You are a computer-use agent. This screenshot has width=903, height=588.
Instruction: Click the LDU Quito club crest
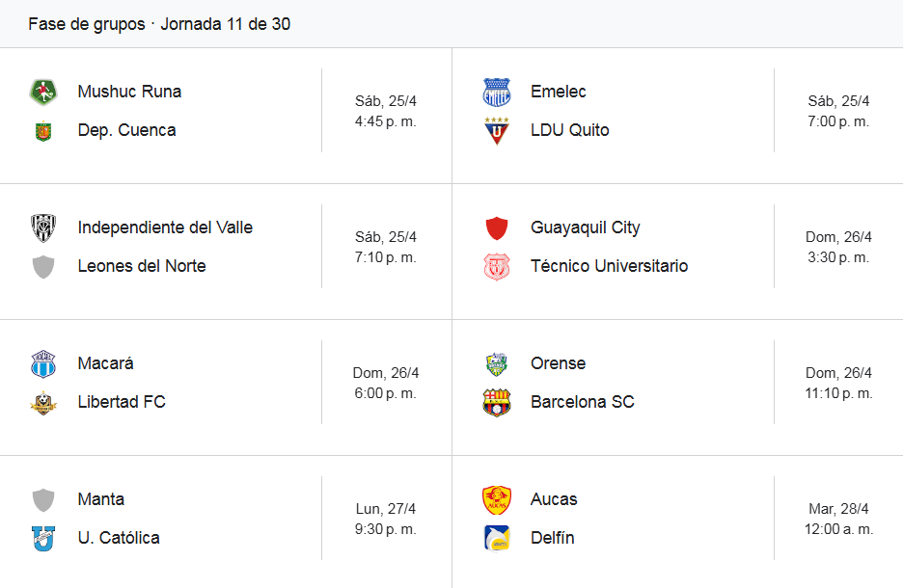pos(497,130)
